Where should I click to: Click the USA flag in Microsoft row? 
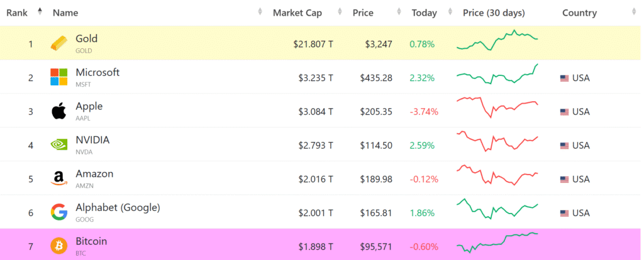pyautogui.click(x=564, y=79)
